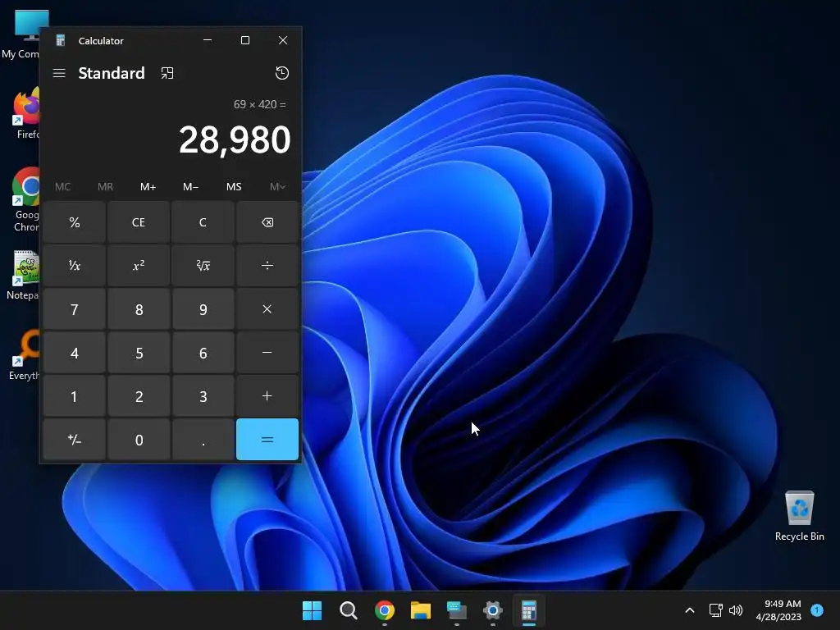Click digit 6 on the keypad
Viewport: 840px width, 630px height.
click(203, 353)
